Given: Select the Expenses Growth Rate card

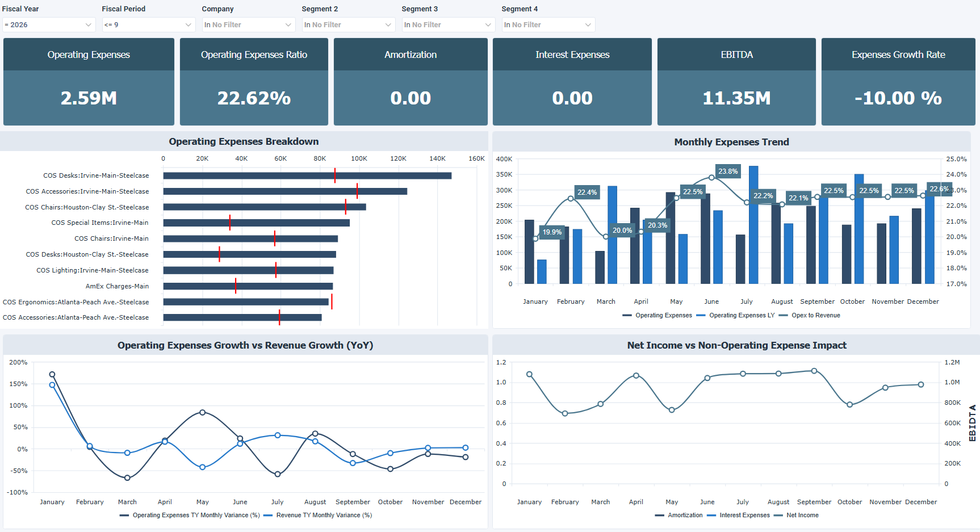Looking at the screenshot, I should point(898,82).
